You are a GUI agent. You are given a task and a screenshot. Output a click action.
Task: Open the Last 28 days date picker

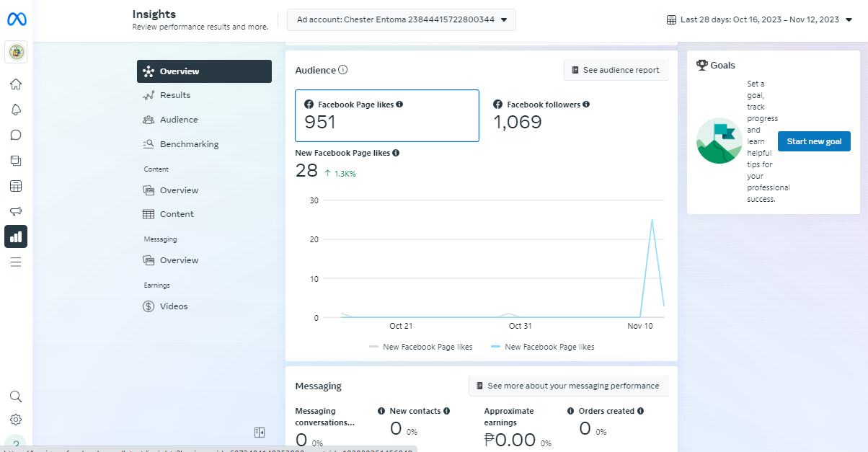pyautogui.click(x=760, y=19)
